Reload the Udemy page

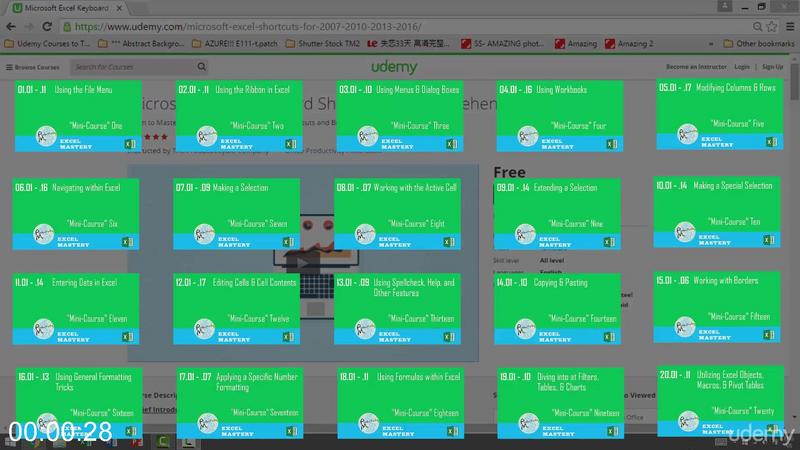(47, 27)
